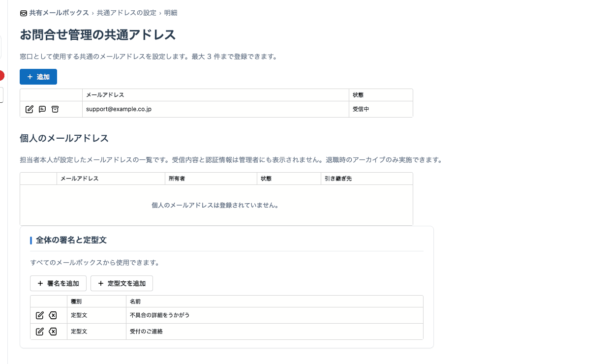Click the 種別 column header
608x364 pixels.
pos(96,301)
